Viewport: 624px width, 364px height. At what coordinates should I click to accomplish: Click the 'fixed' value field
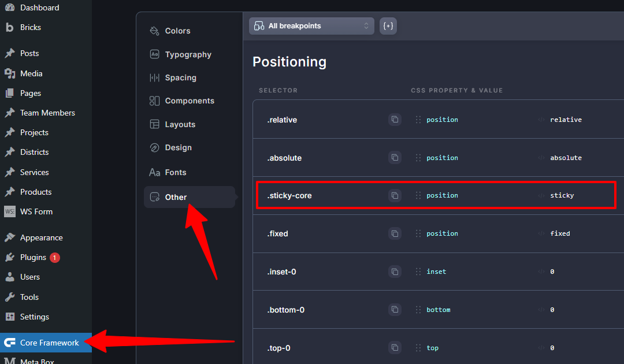tap(560, 233)
